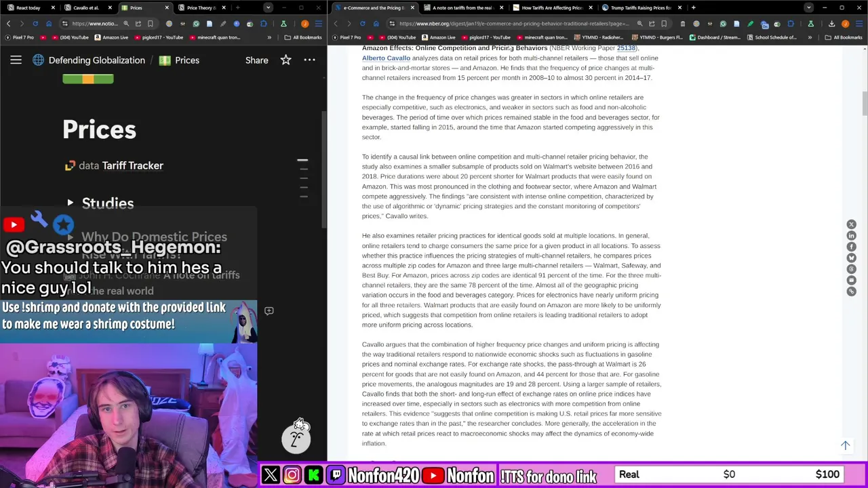Bookmark the NBER page via address bar icon
The image size is (868, 488).
[664, 24]
